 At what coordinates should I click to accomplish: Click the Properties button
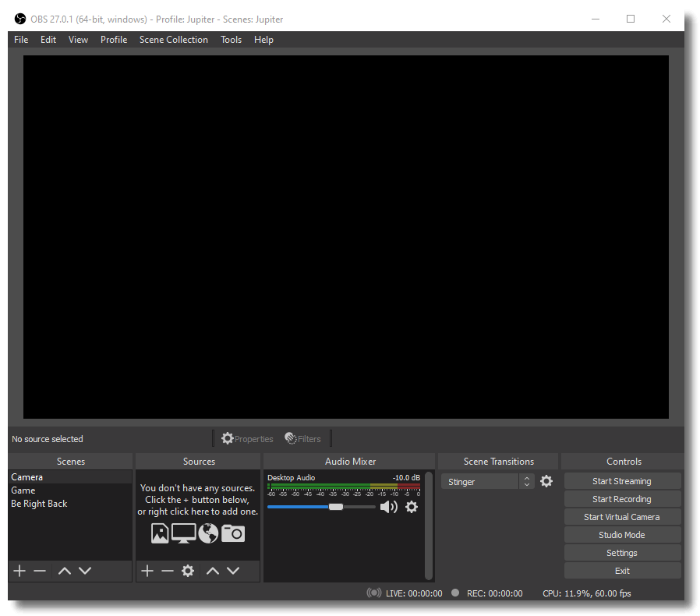(x=247, y=439)
